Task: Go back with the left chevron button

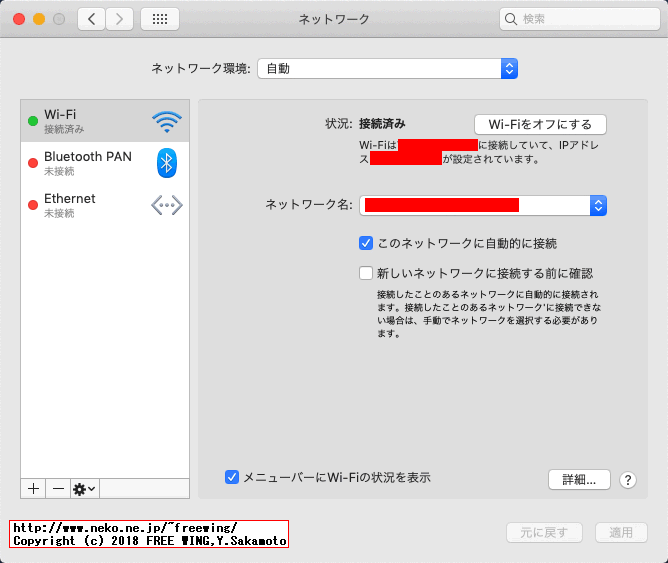Action: point(92,19)
